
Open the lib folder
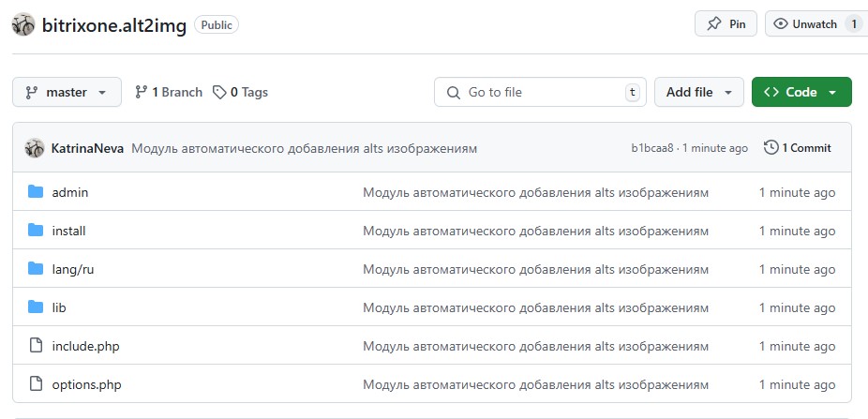(x=59, y=307)
